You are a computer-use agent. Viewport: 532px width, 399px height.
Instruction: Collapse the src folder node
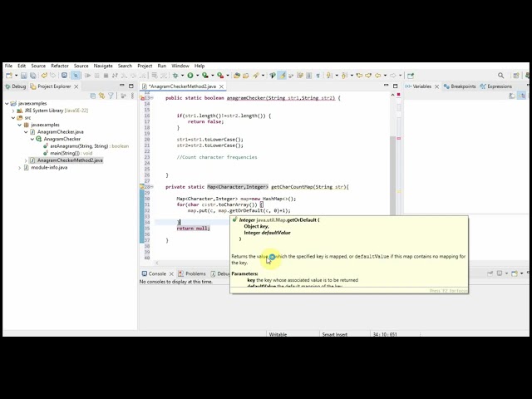(x=13, y=118)
